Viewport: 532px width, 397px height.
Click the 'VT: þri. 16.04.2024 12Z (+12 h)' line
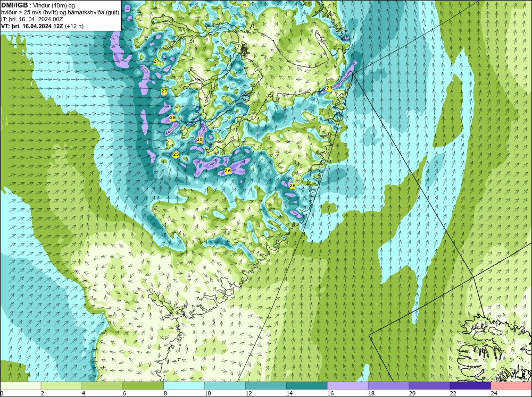[x=42, y=26]
